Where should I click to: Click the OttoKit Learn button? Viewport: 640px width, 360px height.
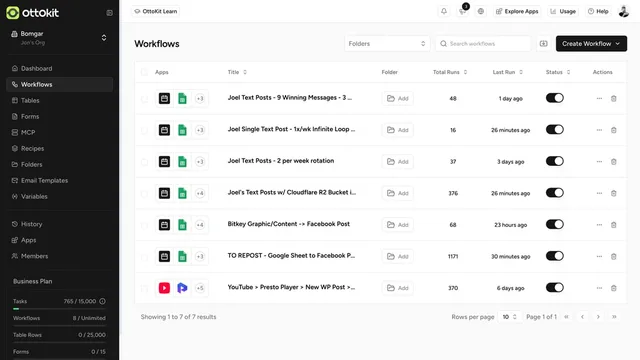pos(156,11)
